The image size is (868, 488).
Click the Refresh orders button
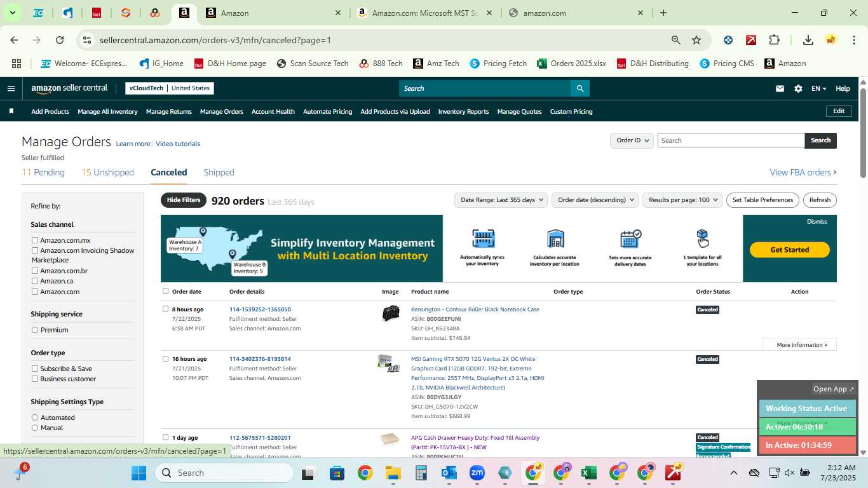tap(820, 200)
